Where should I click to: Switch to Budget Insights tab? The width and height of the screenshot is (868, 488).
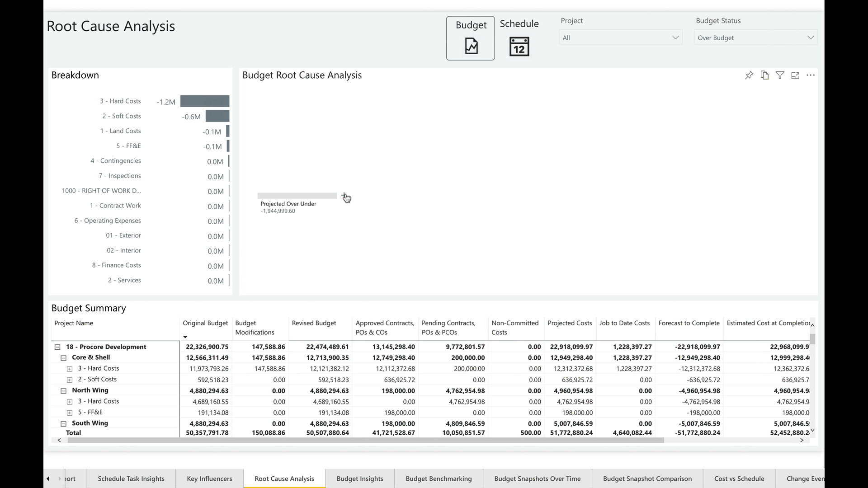[x=359, y=479]
